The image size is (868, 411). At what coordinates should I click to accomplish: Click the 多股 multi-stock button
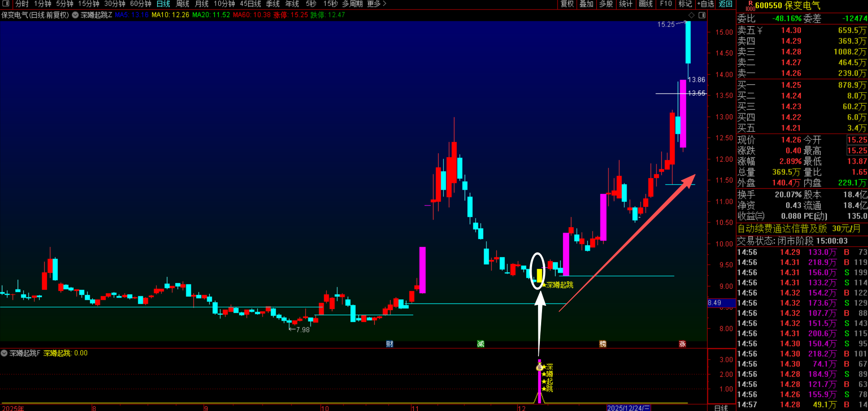(x=606, y=4)
